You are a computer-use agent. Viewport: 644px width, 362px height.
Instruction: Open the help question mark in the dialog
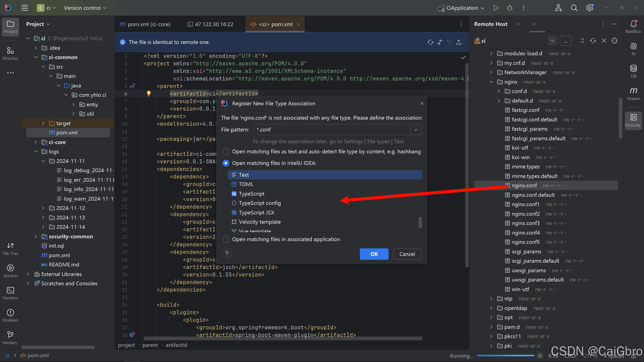227,254
